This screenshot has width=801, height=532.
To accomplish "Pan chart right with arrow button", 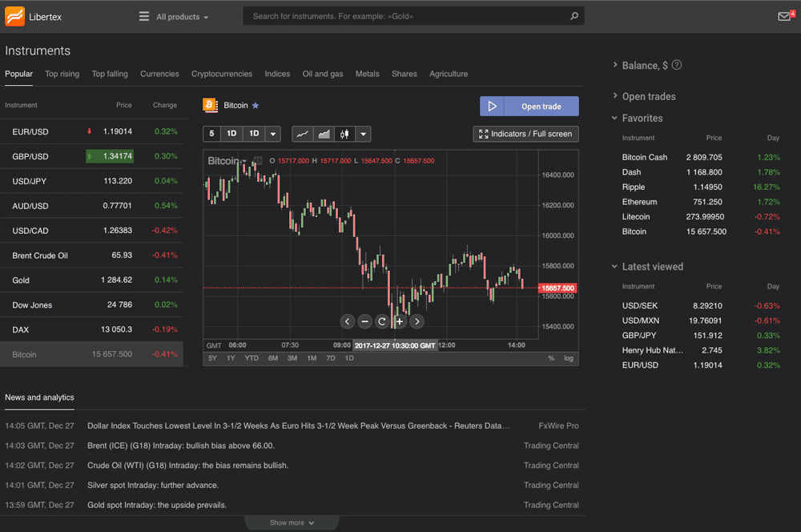I will coord(417,321).
